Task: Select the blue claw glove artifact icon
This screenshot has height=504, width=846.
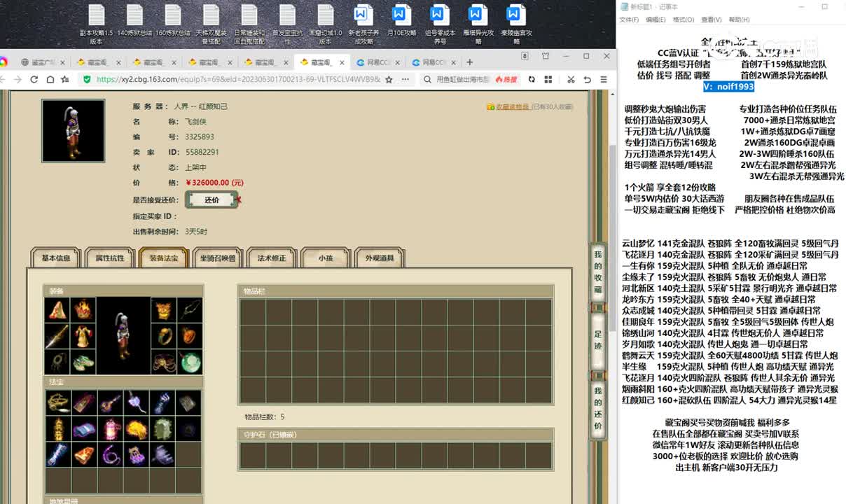Action: pos(162,402)
